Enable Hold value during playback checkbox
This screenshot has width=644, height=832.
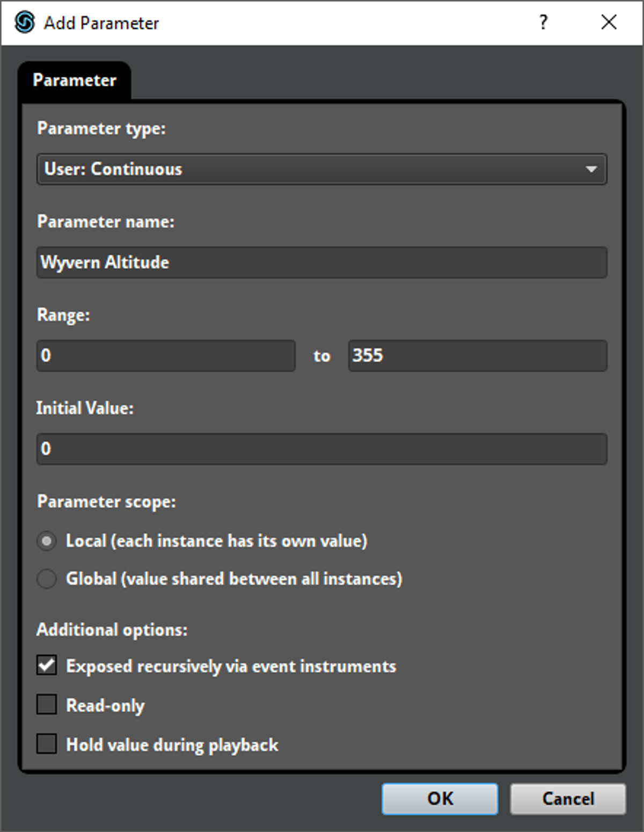(47, 745)
